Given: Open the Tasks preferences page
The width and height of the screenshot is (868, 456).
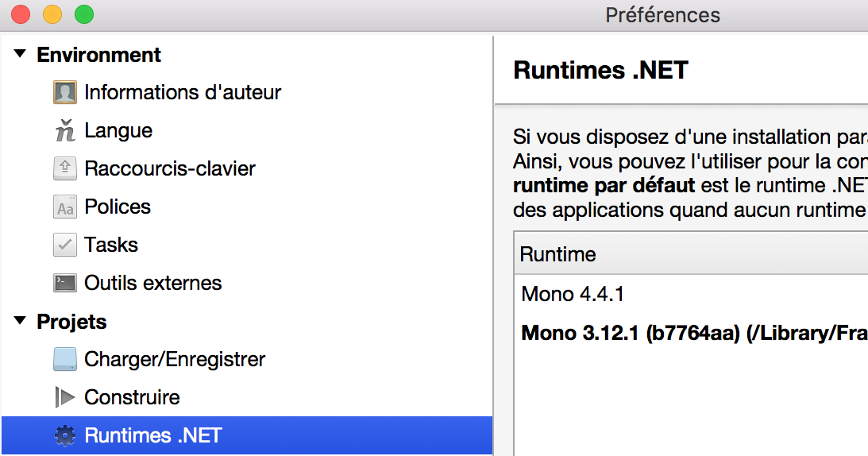Looking at the screenshot, I should [x=110, y=245].
